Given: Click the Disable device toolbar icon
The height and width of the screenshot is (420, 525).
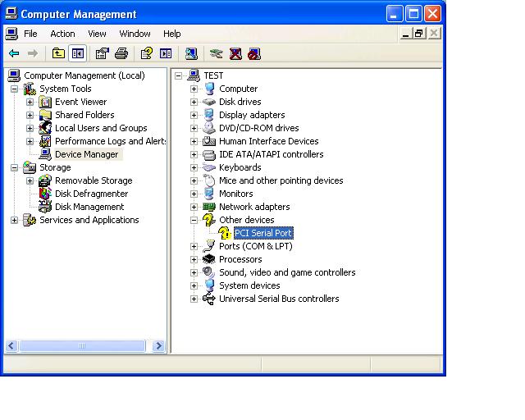Looking at the screenshot, I should (254, 54).
